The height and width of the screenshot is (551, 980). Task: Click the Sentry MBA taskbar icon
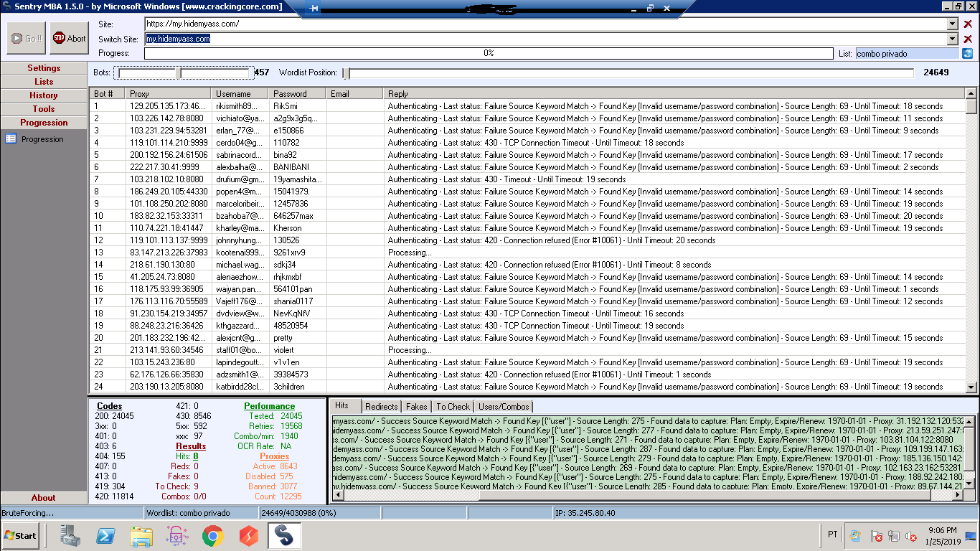(x=284, y=536)
